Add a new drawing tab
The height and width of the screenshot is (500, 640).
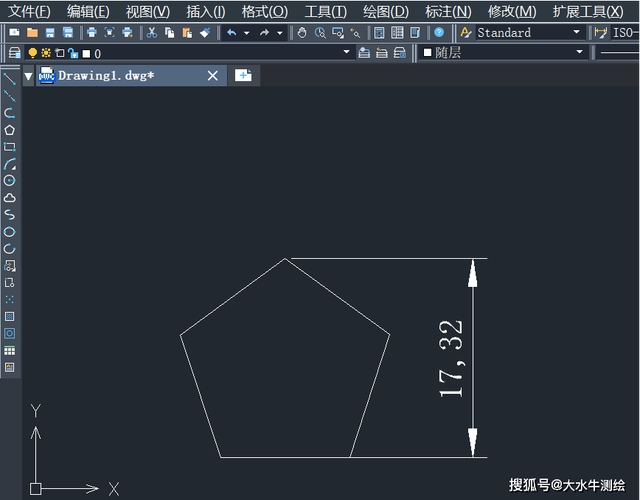243,76
